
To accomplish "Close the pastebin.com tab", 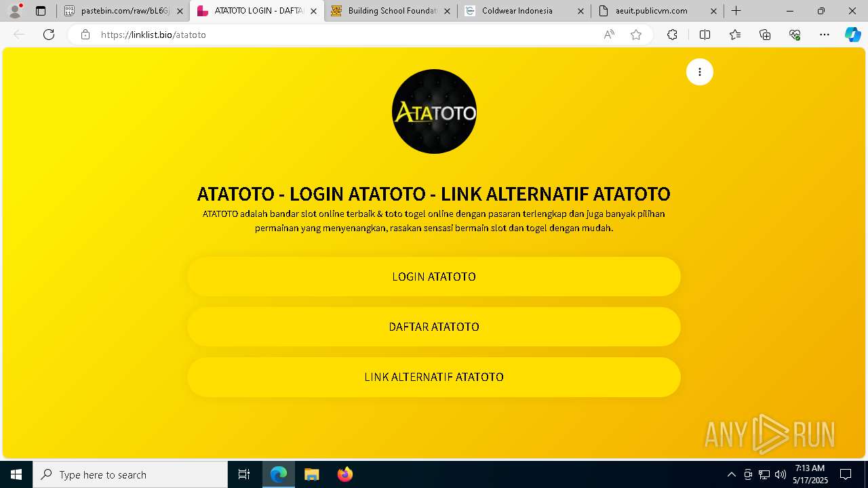I will coord(180,11).
